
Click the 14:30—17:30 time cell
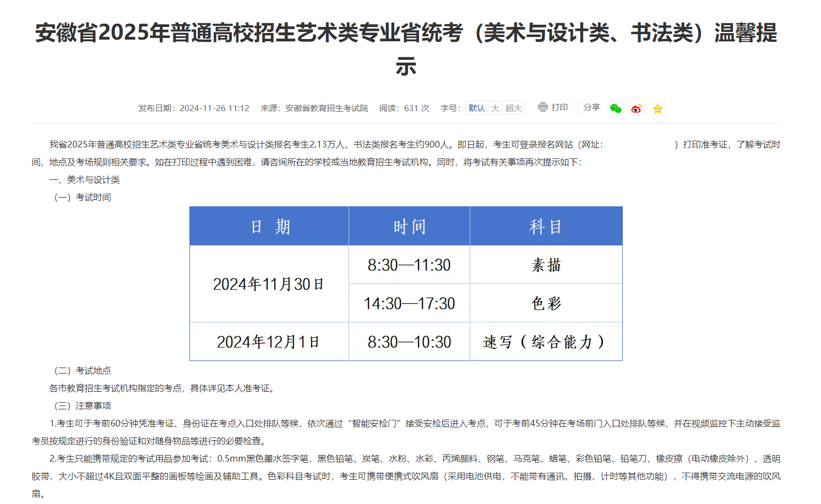(409, 303)
